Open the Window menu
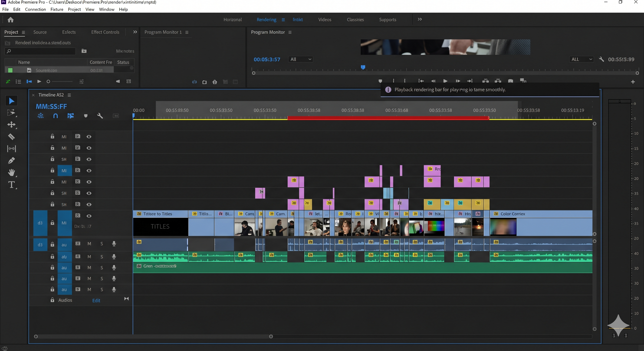Screen dimensions: 644x351 (x=107, y=9)
